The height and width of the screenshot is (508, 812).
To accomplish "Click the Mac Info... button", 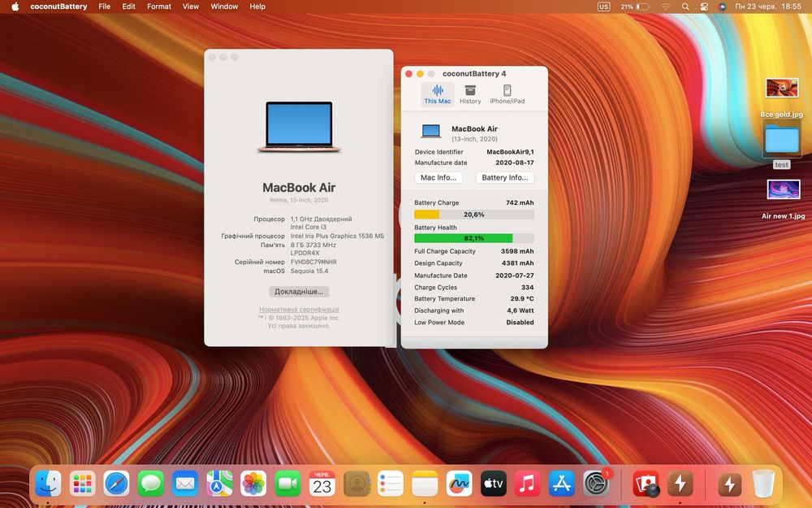I will [438, 177].
